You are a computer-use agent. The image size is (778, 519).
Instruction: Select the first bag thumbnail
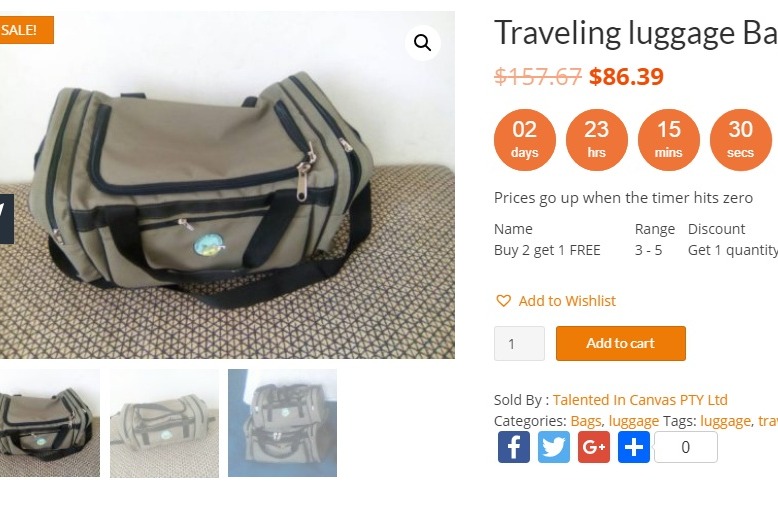click(50, 423)
